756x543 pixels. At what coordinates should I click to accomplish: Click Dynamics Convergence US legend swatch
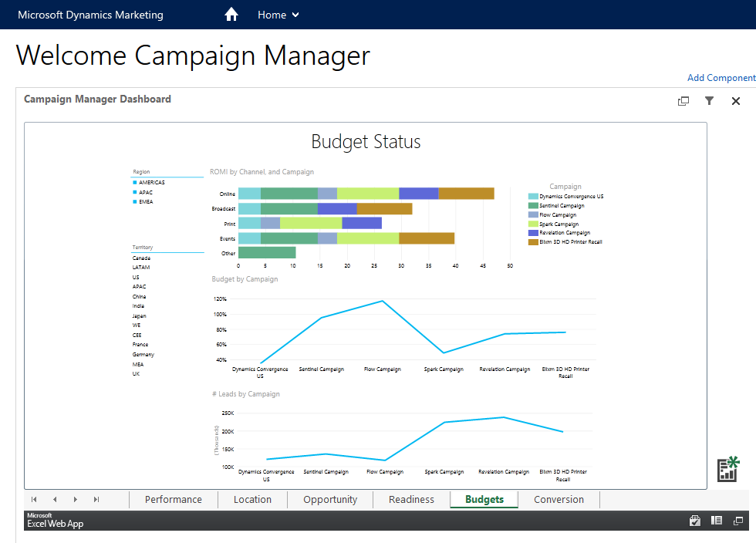533,196
